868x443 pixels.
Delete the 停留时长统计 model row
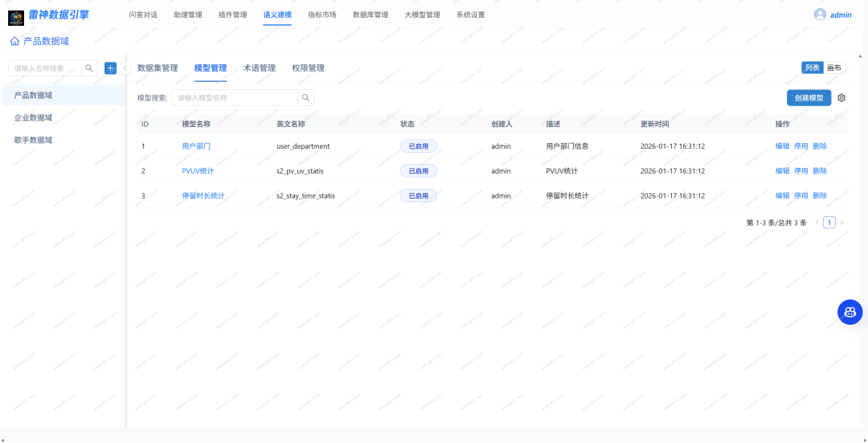click(820, 195)
